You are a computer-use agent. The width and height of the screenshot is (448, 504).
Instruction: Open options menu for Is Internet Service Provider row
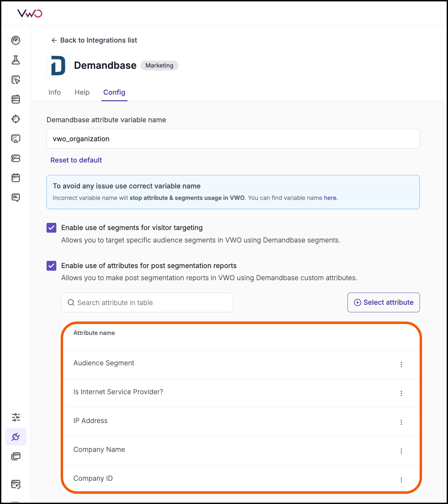pyautogui.click(x=401, y=394)
